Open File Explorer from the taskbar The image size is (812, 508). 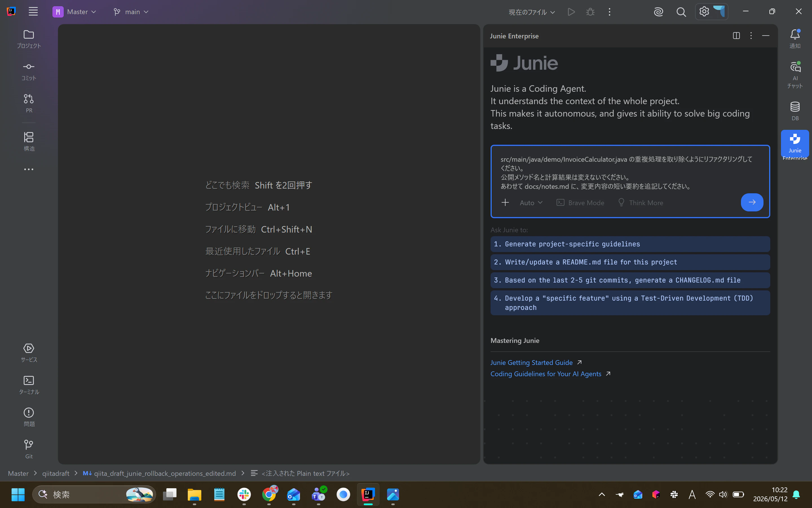[x=194, y=494]
